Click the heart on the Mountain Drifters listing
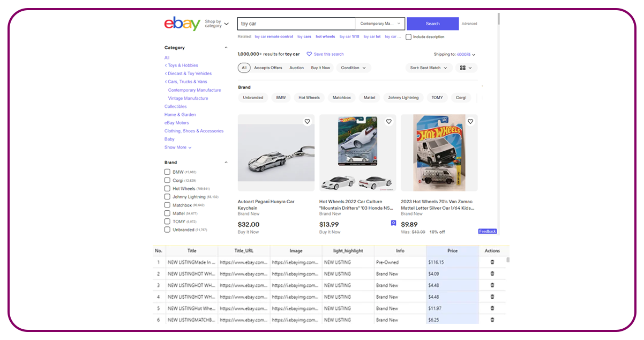The image size is (644, 340). (389, 122)
